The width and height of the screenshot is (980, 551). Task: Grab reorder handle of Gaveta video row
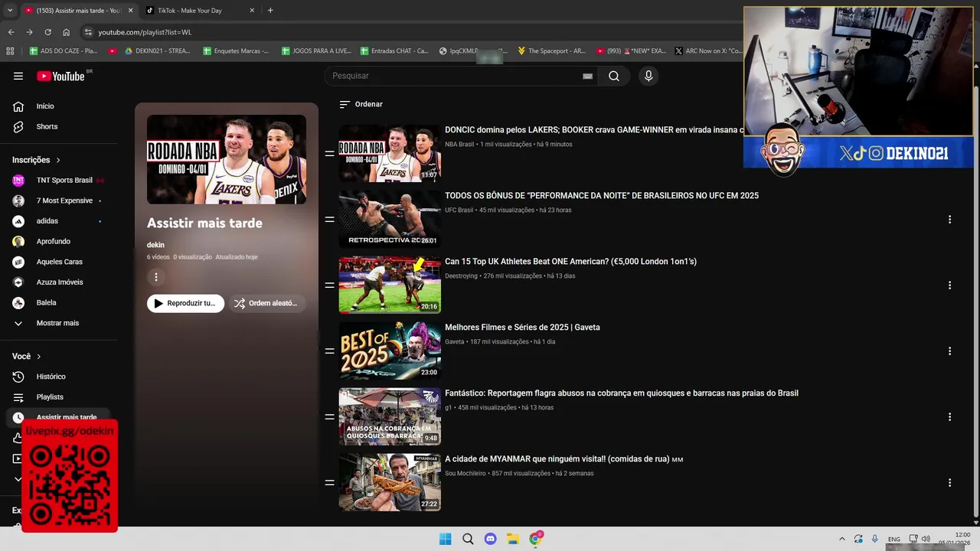[x=329, y=350]
